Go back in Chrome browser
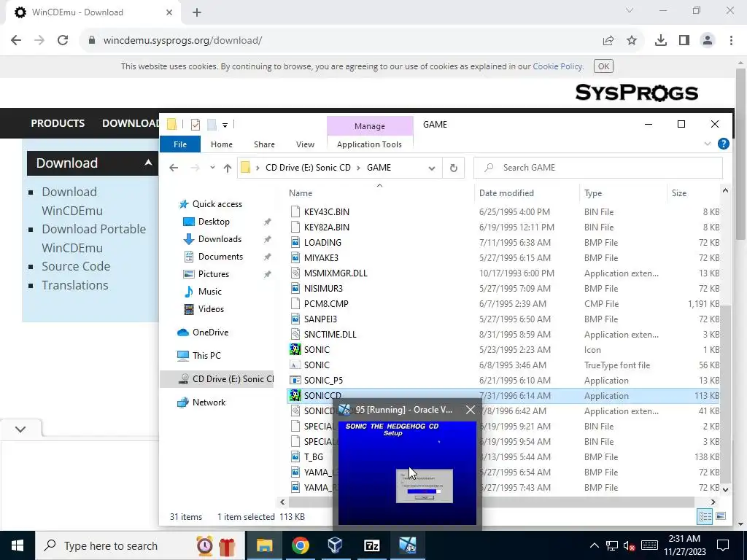The height and width of the screenshot is (560, 747). click(x=16, y=41)
